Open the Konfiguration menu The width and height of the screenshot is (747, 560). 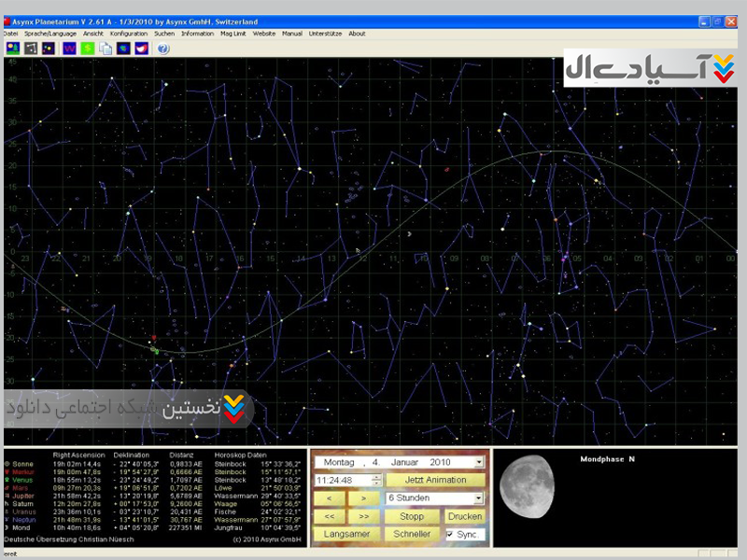pyautogui.click(x=128, y=34)
